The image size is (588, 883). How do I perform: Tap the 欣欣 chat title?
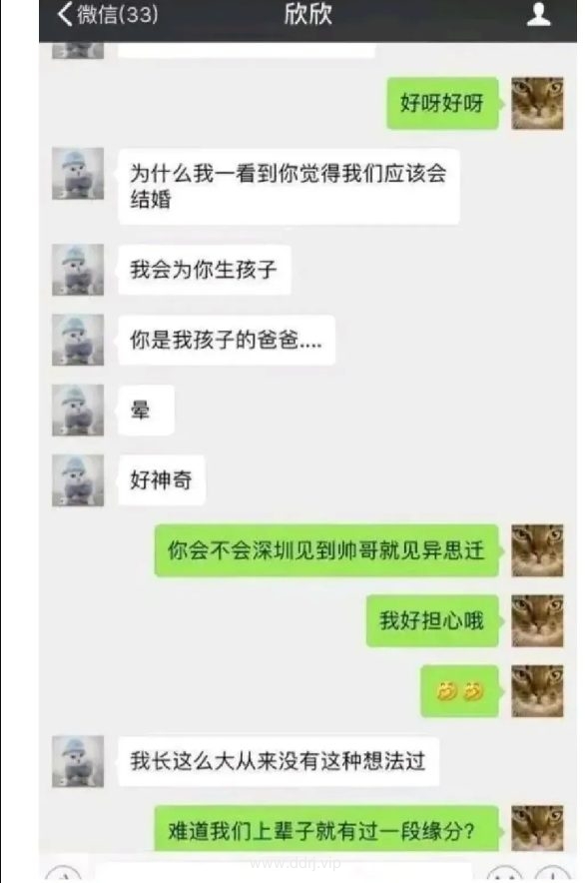point(307,14)
